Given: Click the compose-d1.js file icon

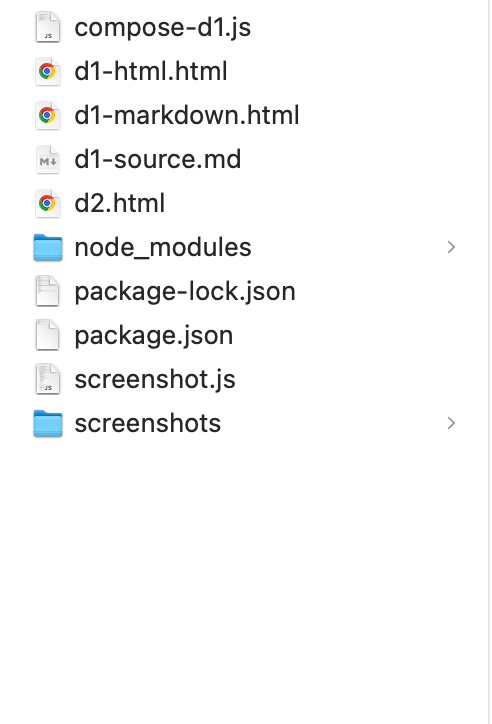Looking at the screenshot, I should pyautogui.click(x=48, y=27).
